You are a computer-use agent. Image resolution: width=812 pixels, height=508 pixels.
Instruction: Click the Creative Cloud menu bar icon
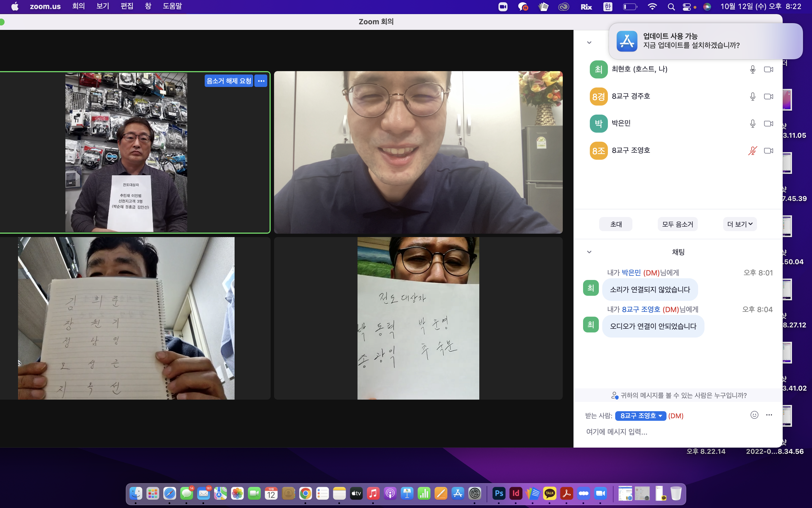click(563, 7)
